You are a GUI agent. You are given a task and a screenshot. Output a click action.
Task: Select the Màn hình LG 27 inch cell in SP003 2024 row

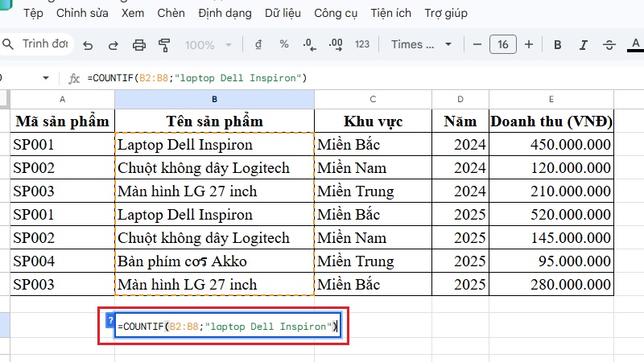(x=214, y=191)
